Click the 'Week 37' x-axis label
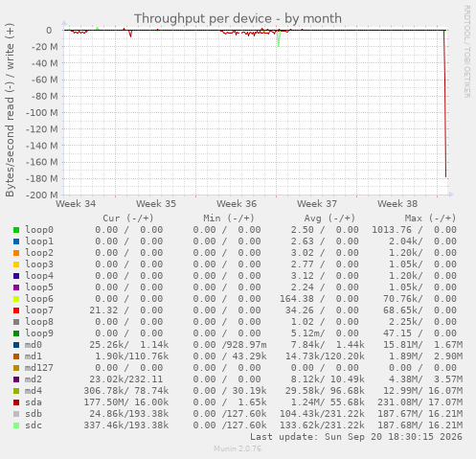This screenshot has height=459, width=476. point(317,204)
